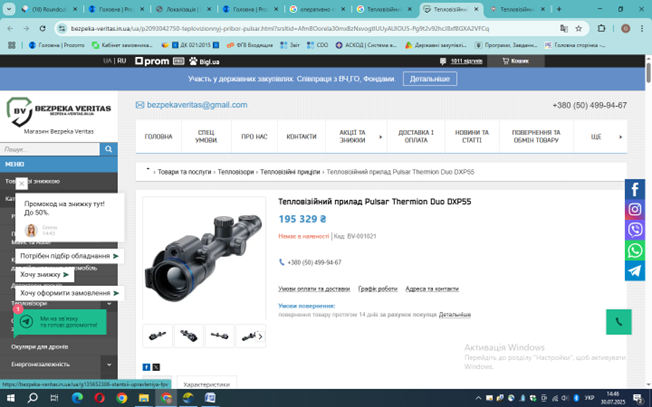Open the Адреса та контакти link
Viewport: 652px width, 407px height.
pos(432,289)
